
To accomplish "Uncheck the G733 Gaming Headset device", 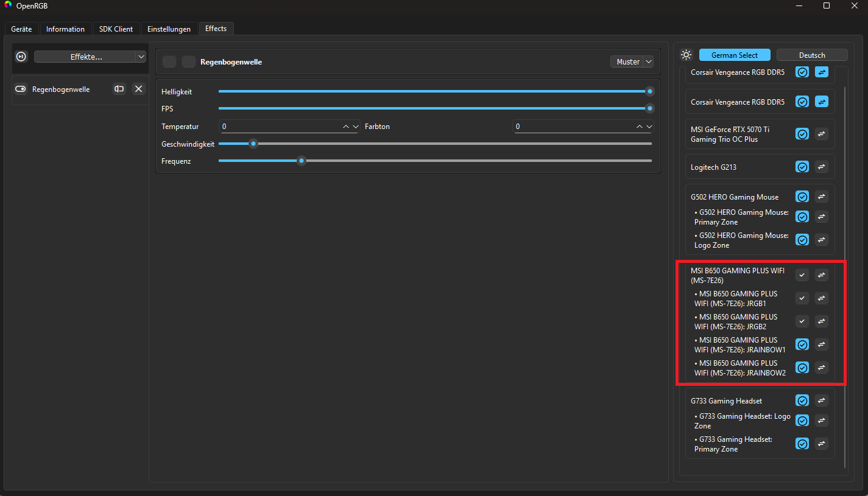I will point(802,400).
